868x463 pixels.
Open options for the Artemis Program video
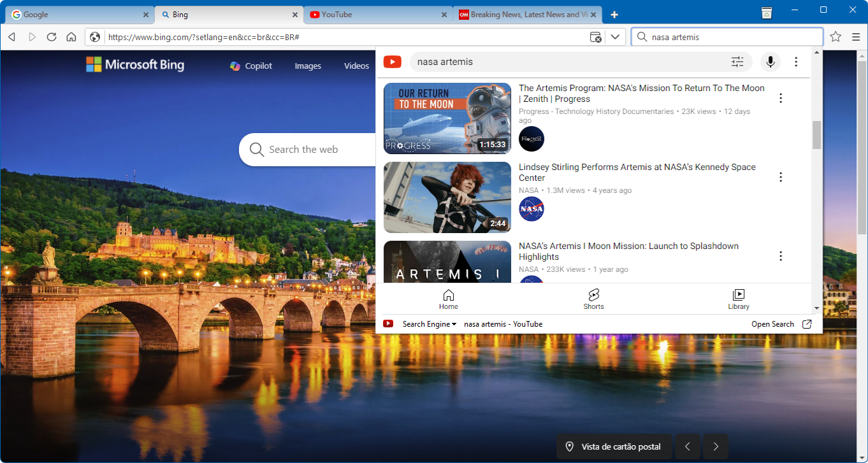781,98
